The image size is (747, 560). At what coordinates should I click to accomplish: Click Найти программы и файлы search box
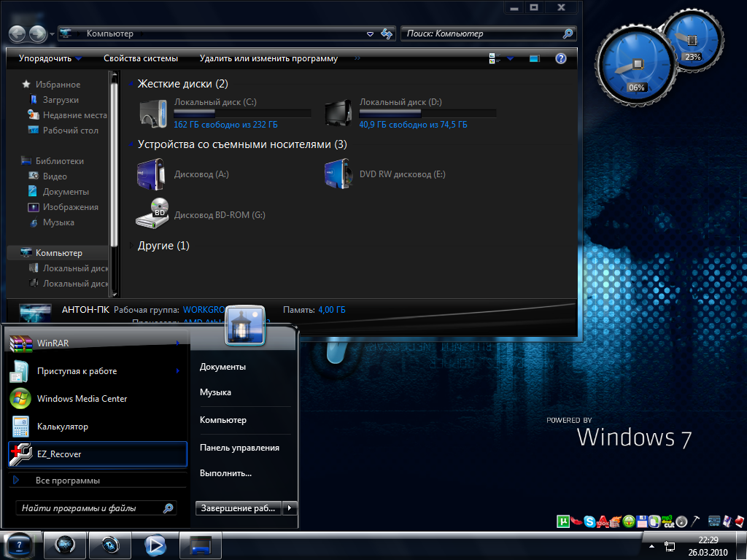click(x=96, y=508)
